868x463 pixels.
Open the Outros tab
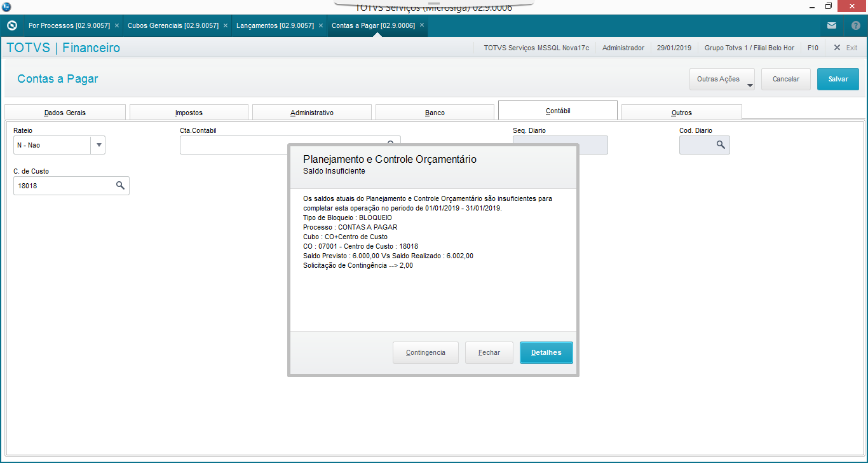click(681, 113)
